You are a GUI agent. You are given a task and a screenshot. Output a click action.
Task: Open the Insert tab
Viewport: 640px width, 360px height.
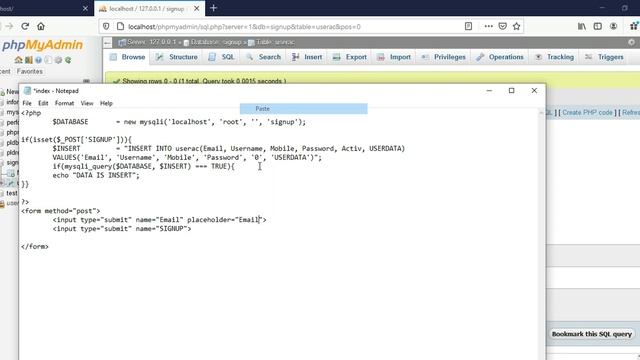pyautogui.click(x=307, y=57)
